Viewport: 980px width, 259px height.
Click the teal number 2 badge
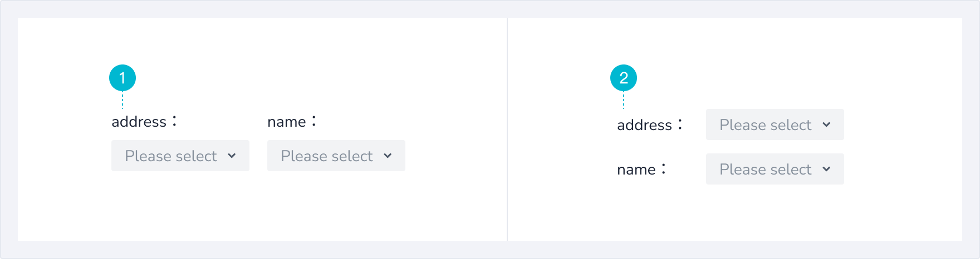pos(624,78)
